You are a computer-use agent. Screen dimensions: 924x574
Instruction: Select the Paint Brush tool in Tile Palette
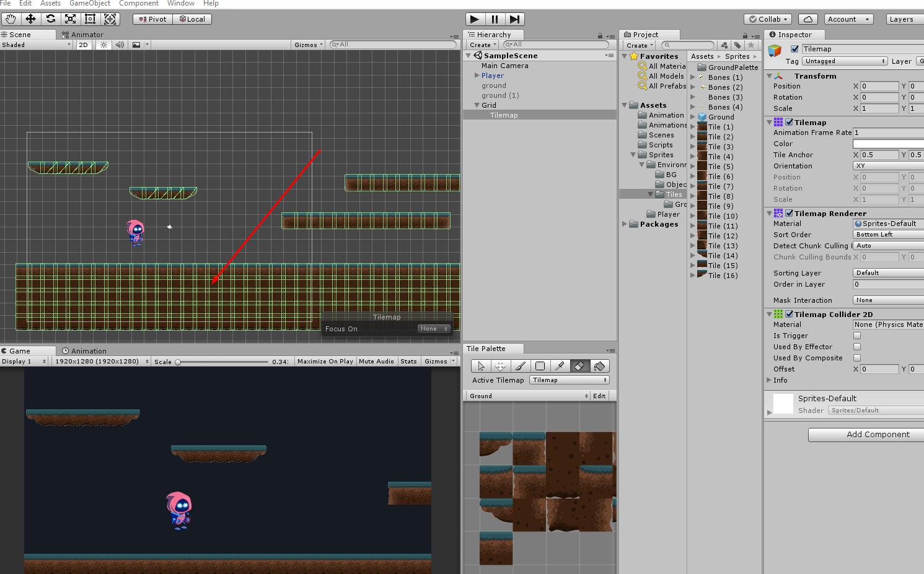click(520, 366)
